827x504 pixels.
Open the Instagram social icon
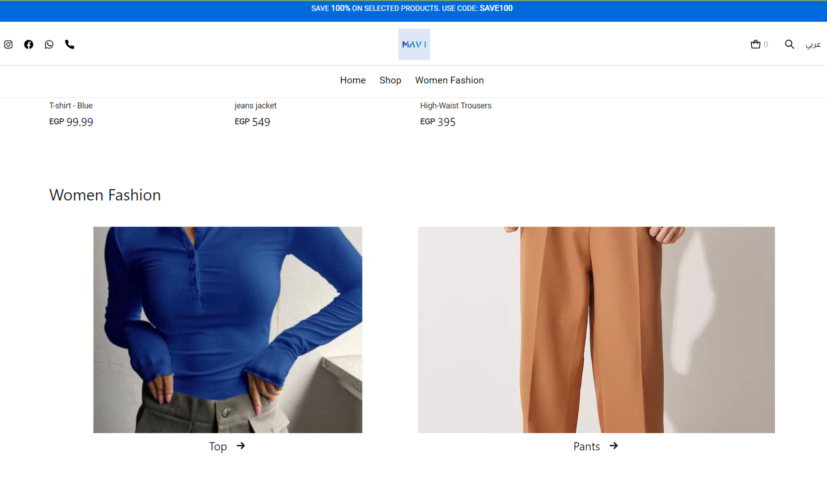coord(8,44)
